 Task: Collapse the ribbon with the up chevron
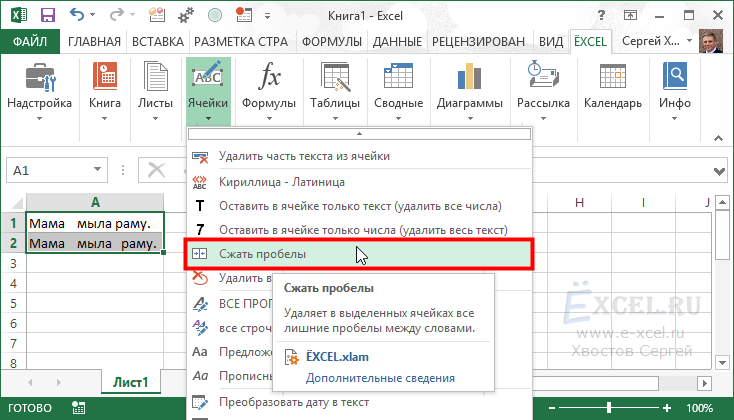[x=718, y=138]
